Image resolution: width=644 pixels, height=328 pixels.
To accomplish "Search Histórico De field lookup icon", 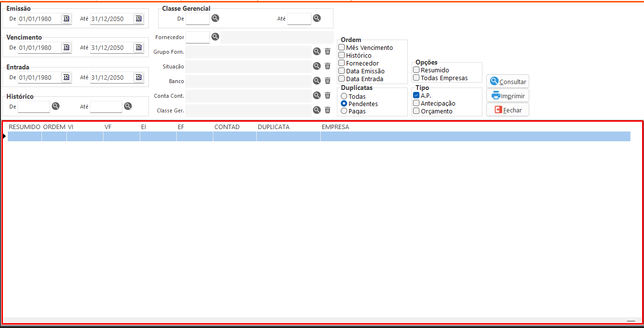I will pos(56,106).
